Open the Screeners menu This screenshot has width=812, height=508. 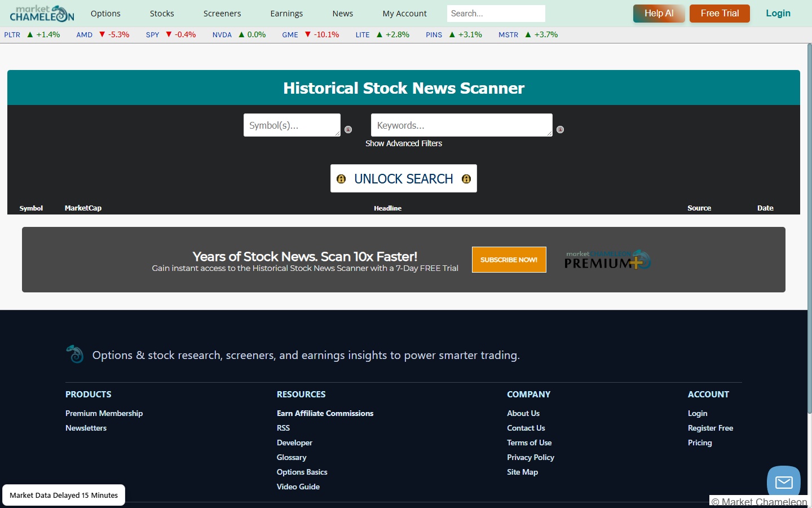pyautogui.click(x=222, y=14)
